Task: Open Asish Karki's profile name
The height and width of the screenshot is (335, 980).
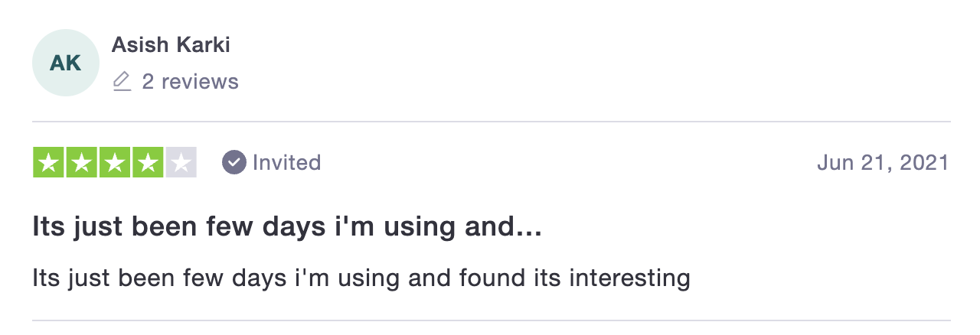Action: point(171,44)
